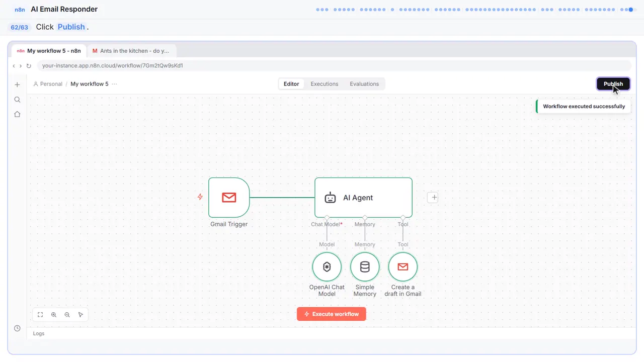Click the Execute workflow button
The image size is (644, 362).
tap(332, 314)
